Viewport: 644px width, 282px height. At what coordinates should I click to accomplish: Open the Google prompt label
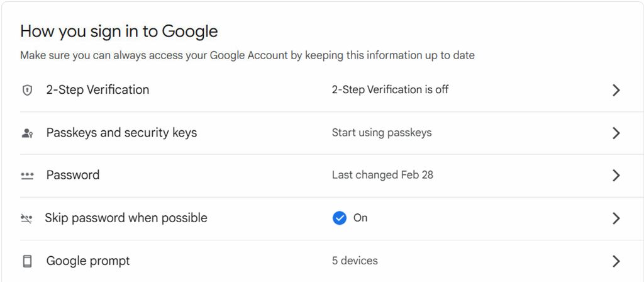click(x=88, y=261)
